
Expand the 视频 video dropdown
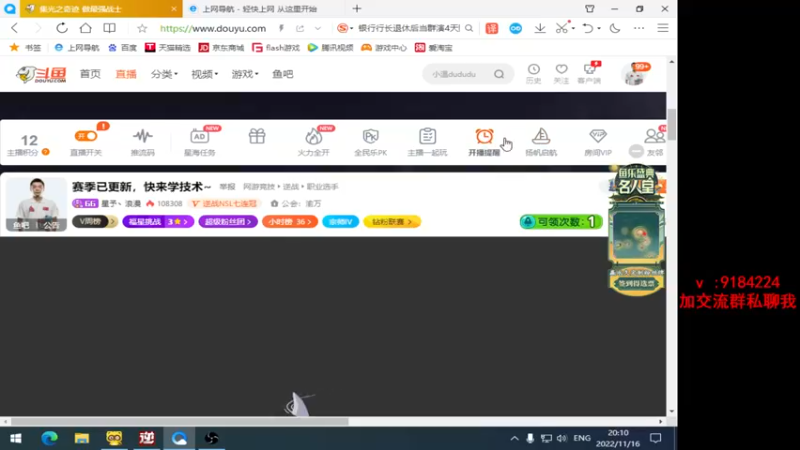(205, 74)
